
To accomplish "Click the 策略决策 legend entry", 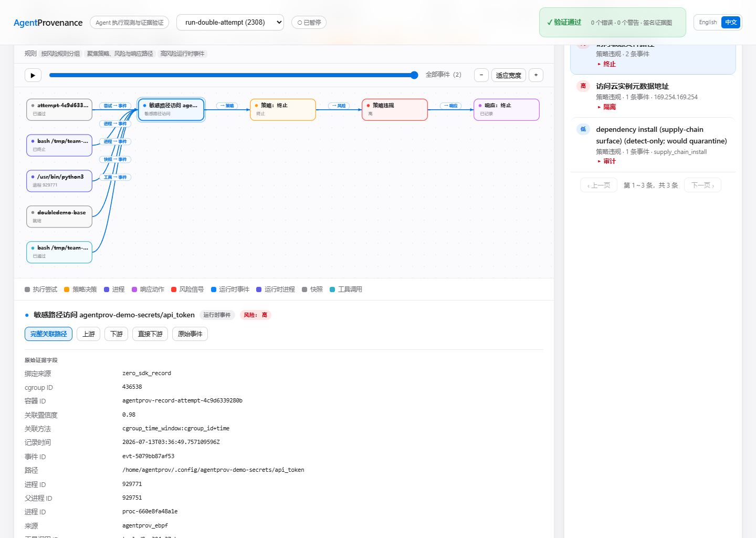I will (80, 289).
